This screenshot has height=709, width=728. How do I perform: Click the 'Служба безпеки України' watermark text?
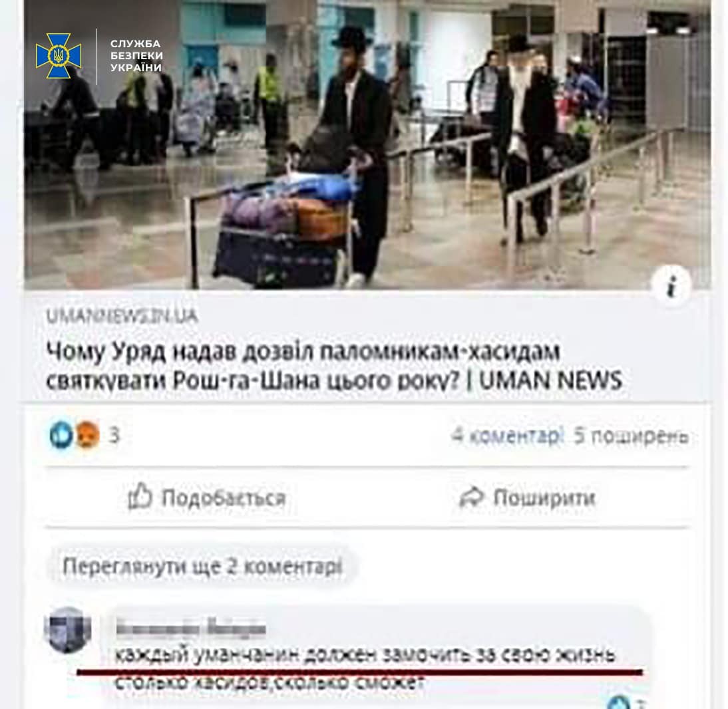click(x=136, y=55)
